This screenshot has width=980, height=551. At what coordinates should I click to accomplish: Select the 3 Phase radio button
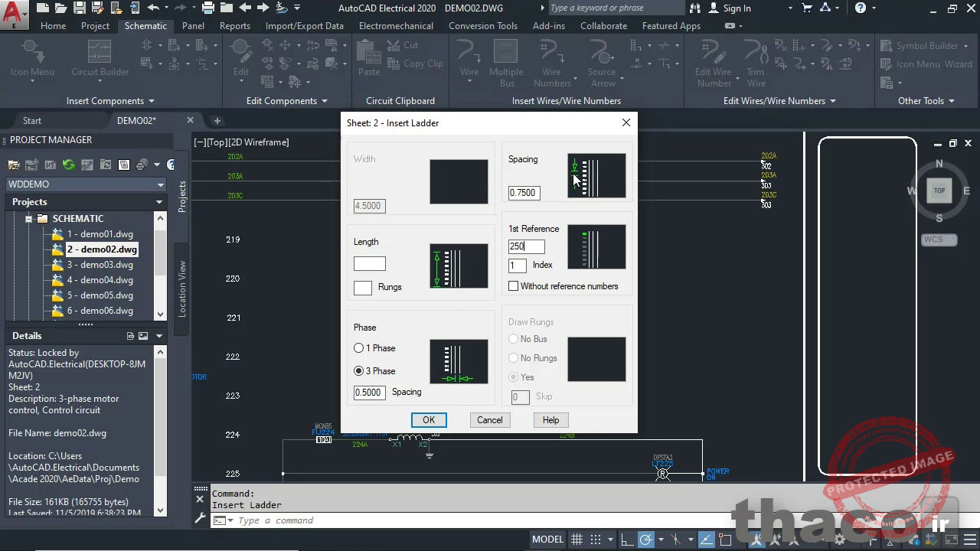click(x=359, y=371)
